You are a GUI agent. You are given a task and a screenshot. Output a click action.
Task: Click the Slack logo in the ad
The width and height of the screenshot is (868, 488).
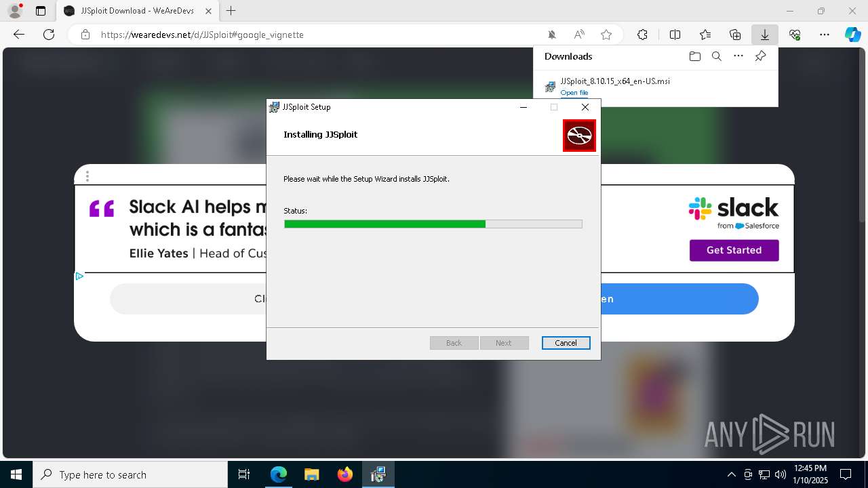734,213
